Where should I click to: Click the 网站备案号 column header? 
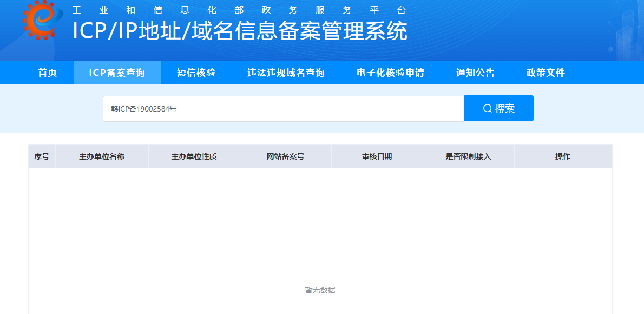[x=285, y=156]
